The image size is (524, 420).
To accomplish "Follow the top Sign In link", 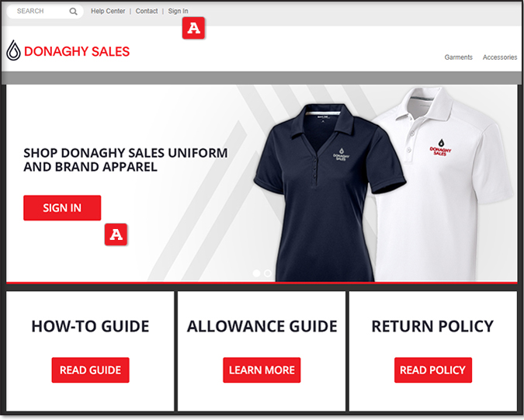I will (178, 11).
